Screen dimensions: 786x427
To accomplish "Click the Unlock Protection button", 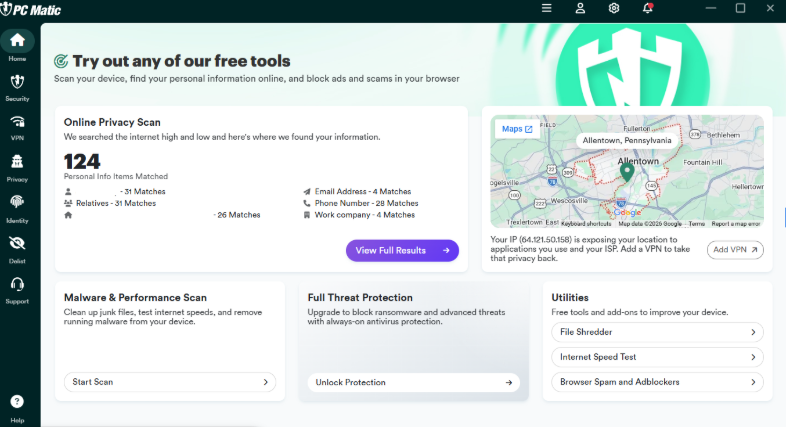I will tap(414, 382).
